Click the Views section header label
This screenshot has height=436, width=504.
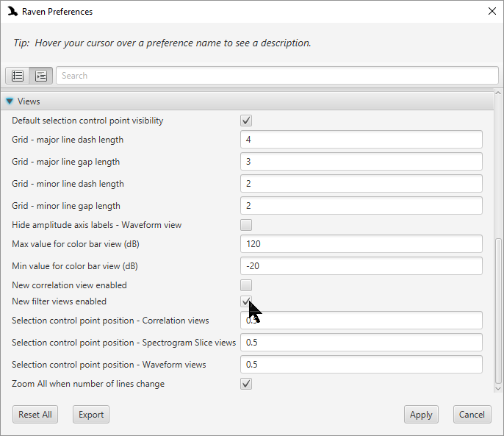click(x=29, y=101)
